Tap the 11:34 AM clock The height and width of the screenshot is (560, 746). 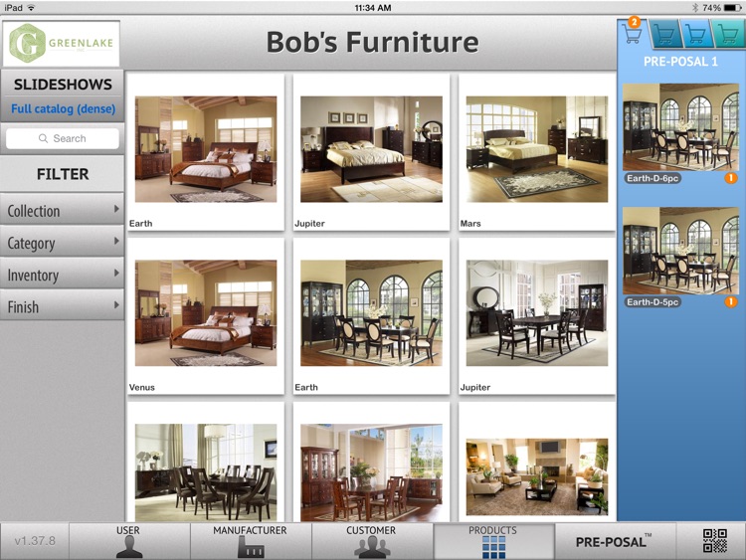pos(373,8)
